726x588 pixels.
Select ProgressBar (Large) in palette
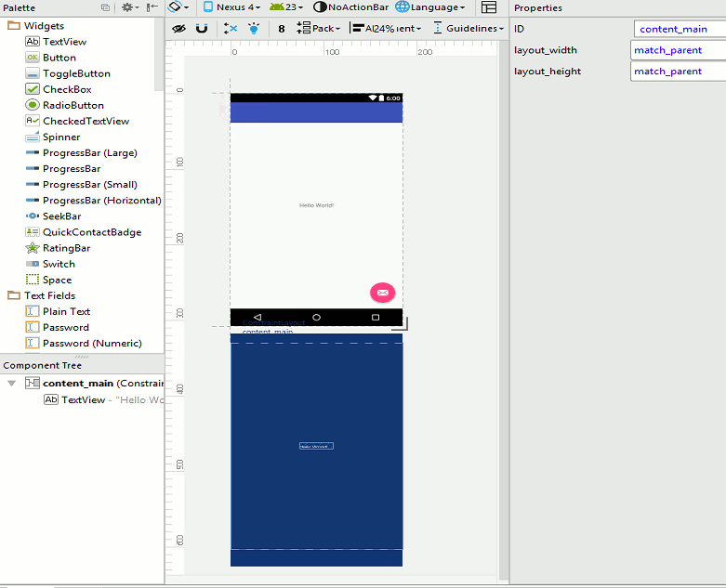[81, 152]
